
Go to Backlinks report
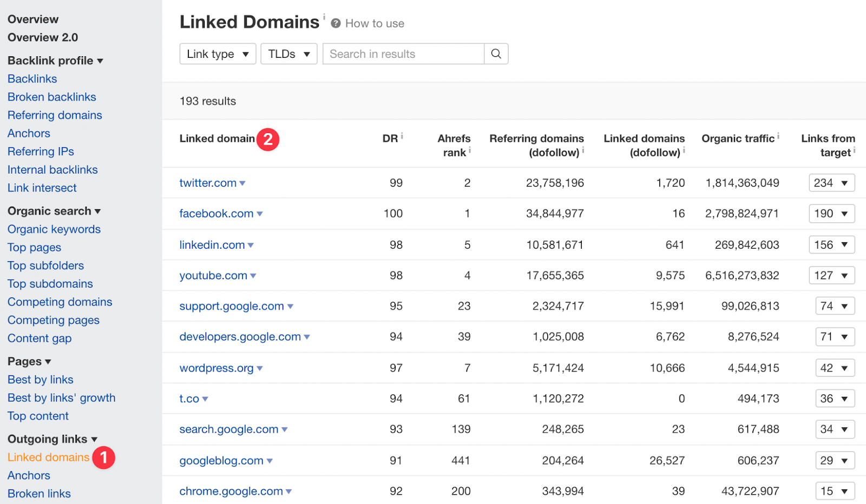tap(32, 79)
